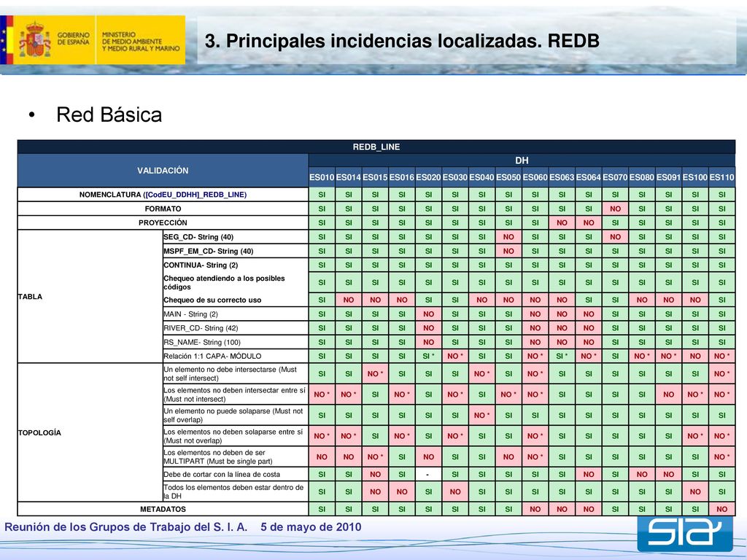The image size is (747, 560).
Task: Click the ES014 column header
Action: pos(348,177)
